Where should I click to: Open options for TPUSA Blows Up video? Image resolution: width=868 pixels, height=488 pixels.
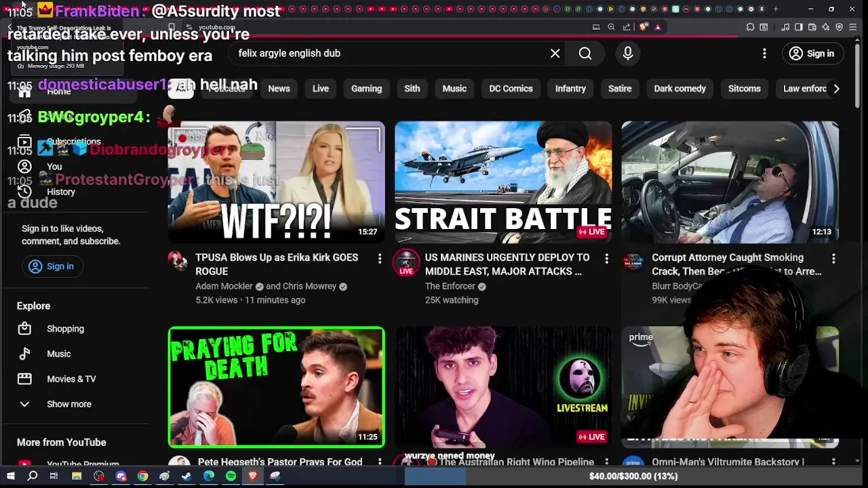coord(380,258)
